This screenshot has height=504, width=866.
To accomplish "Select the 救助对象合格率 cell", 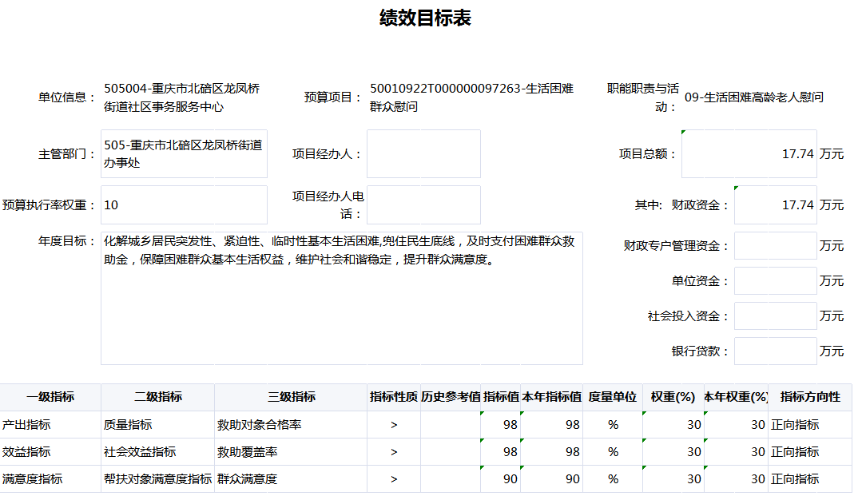I will [291, 424].
